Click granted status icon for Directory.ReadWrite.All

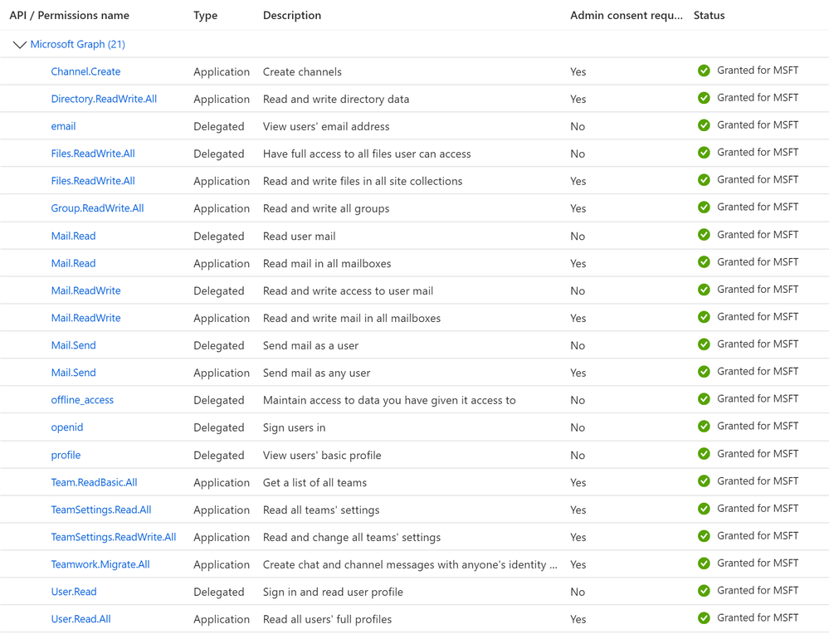coord(704,98)
